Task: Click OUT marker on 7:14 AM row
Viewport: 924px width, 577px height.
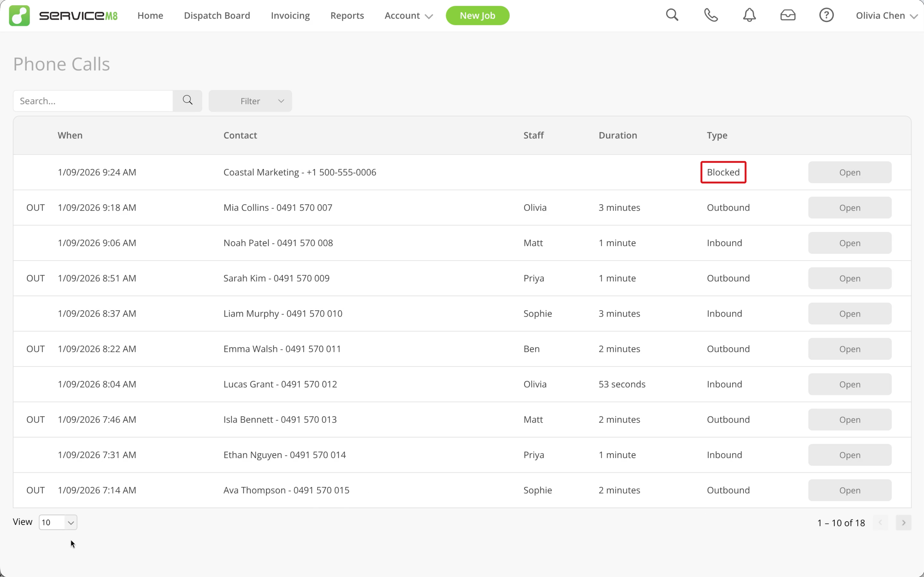Action: click(x=36, y=490)
